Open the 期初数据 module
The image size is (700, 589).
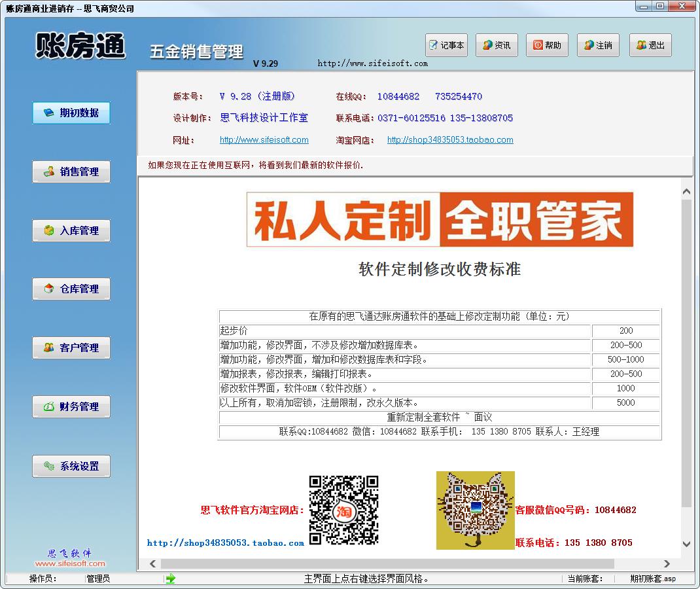[x=71, y=113]
